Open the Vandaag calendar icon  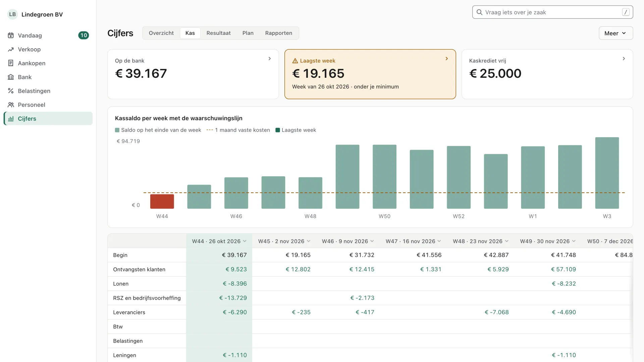[11, 36]
